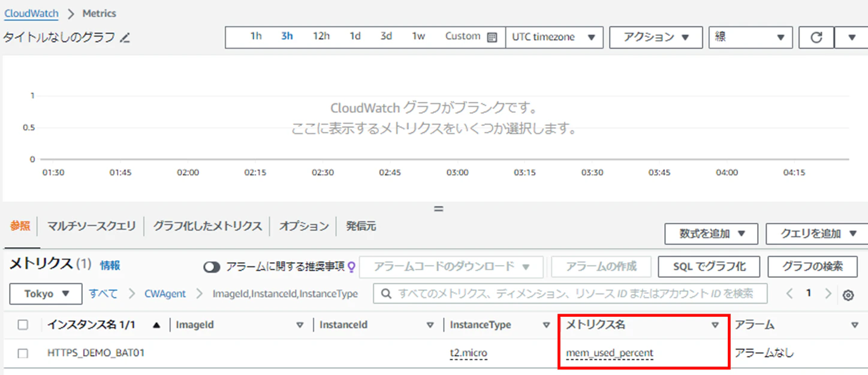Click the alarm recommendations lightbulb icon
Screen dimensions: 868x375
352,266
